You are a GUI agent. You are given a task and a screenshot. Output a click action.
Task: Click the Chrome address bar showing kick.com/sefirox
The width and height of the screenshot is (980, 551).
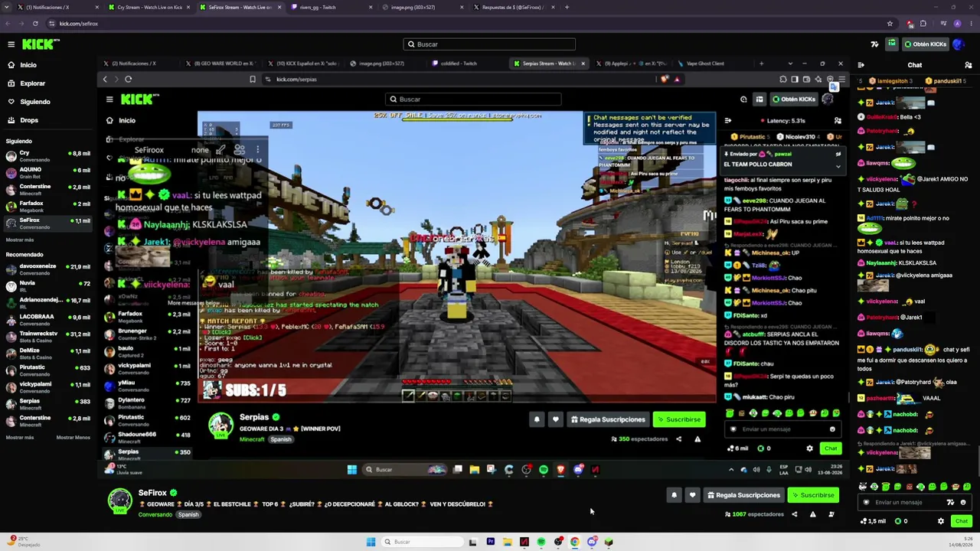pyautogui.click(x=459, y=24)
